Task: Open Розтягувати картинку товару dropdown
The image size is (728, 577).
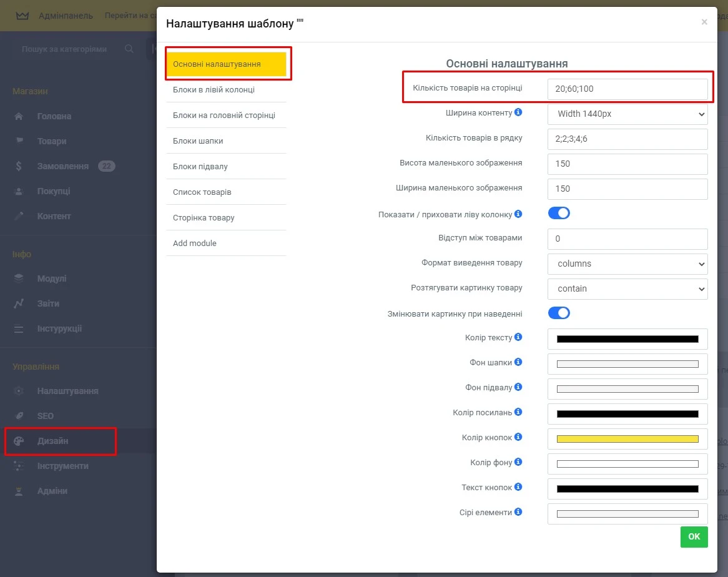Action: pyautogui.click(x=627, y=288)
